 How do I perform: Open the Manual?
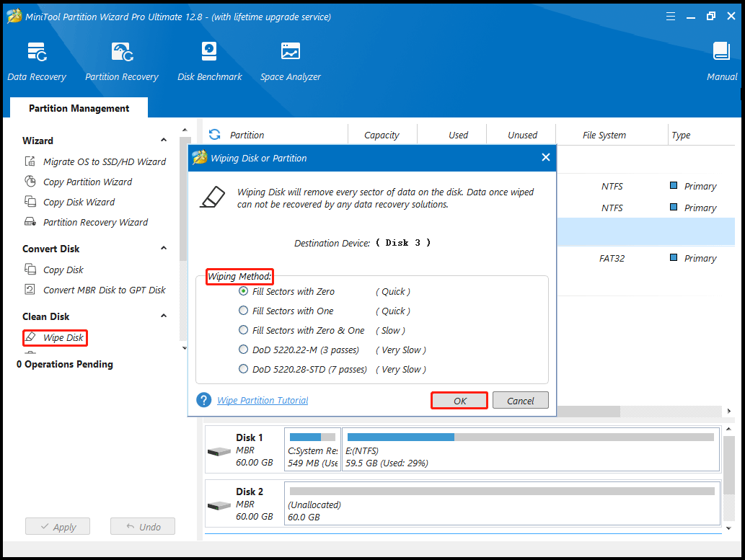pos(721,61)
